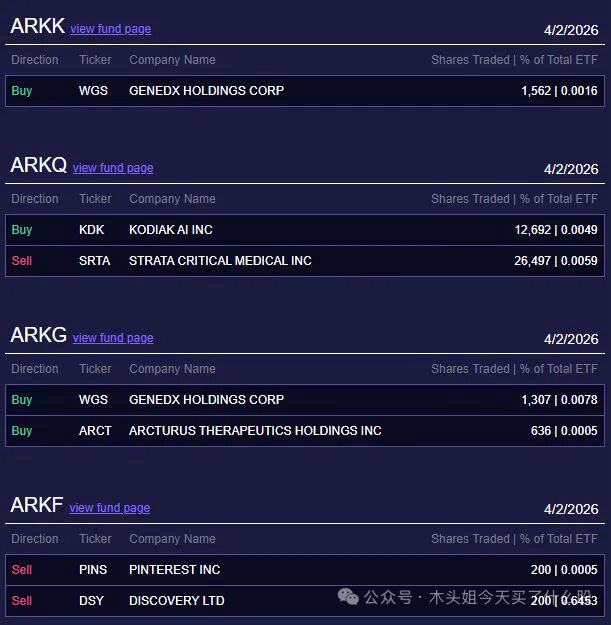Click the DSY ticker cell
This screenshot has width=611, height=625.
(x=91, y=601)
